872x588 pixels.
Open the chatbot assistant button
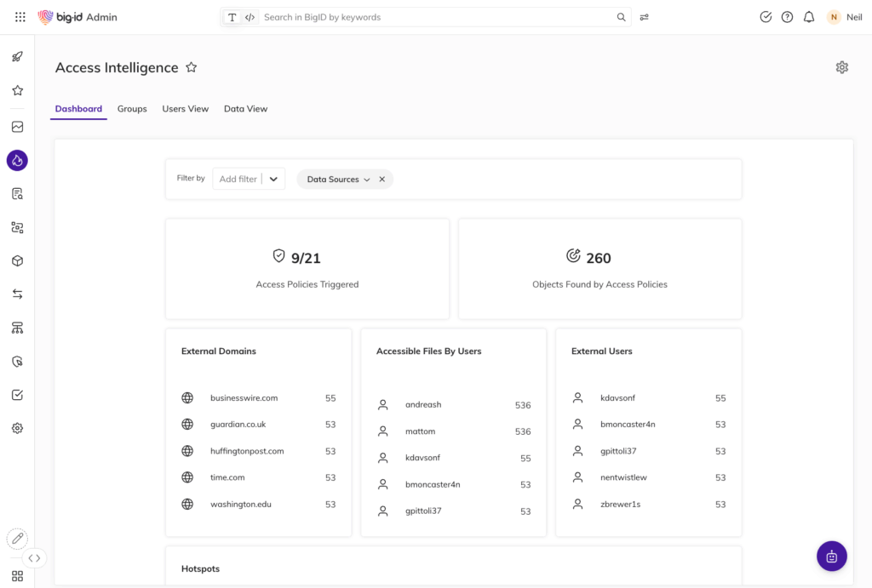[x=831, y=557]
